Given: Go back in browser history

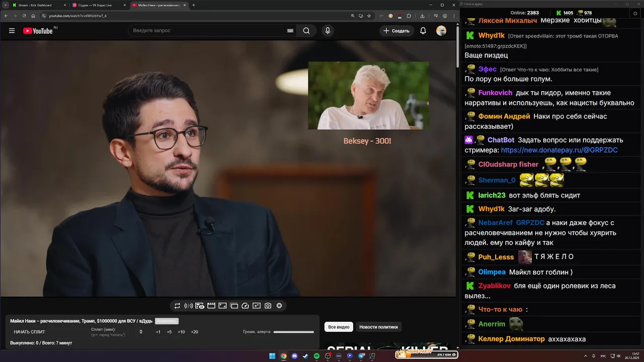Looking at the screenshot, I should (5, 16).
